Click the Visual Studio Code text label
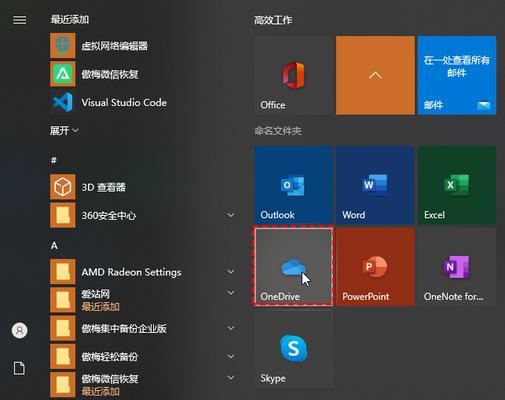 pos(124,102)
